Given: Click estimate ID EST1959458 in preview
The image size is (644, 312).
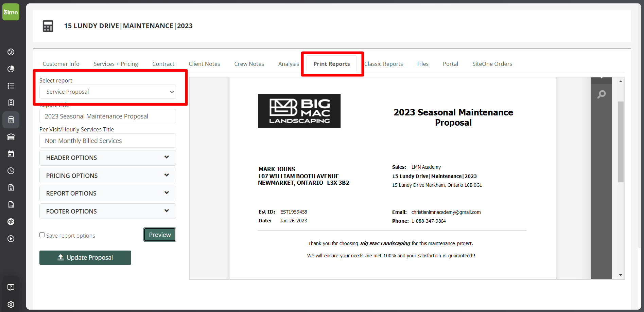Looking at the screenshot, I should coord(294,212).
